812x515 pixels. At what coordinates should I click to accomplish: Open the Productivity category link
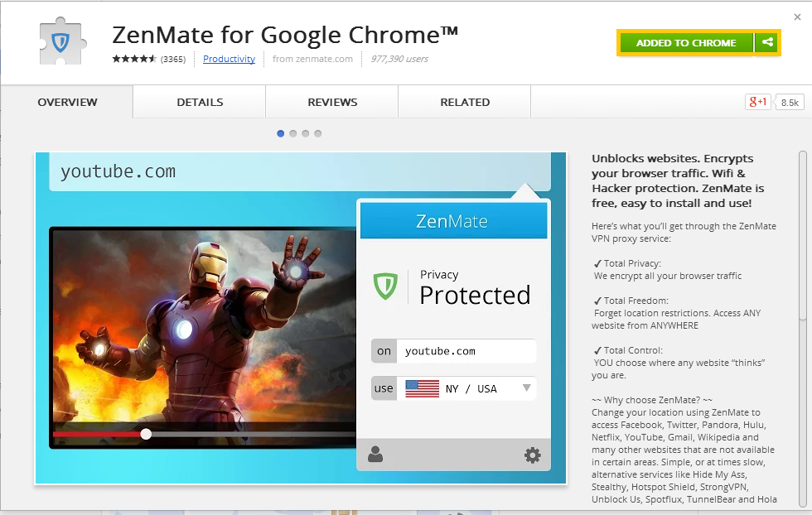click(229, 59)
